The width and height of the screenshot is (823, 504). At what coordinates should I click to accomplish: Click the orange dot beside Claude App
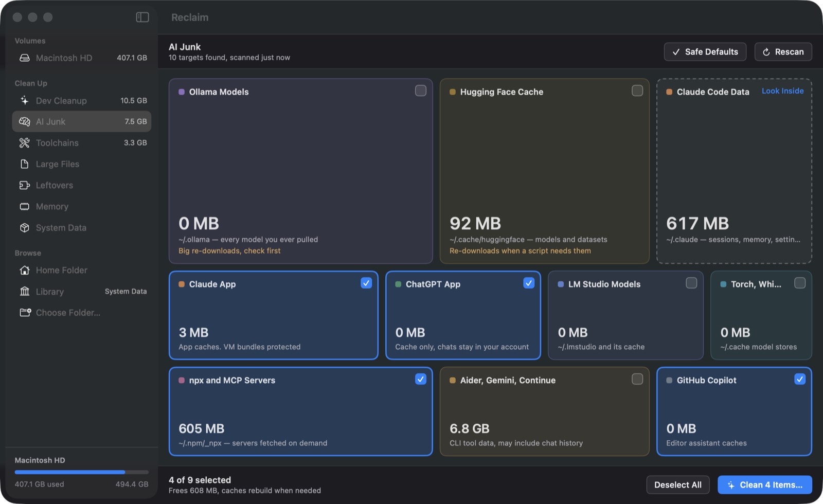pyautogui.click(x=182, y=284)
